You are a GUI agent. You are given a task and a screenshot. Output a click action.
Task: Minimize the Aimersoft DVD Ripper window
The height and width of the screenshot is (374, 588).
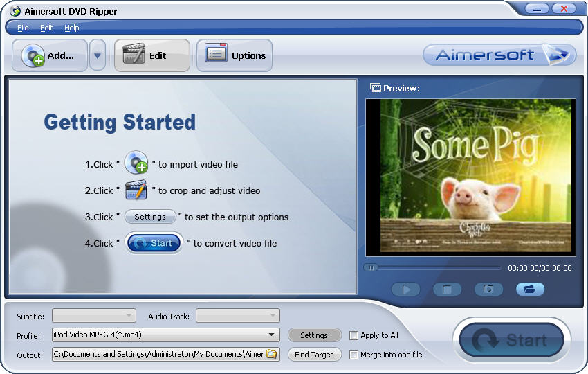(x=537, y=9)
